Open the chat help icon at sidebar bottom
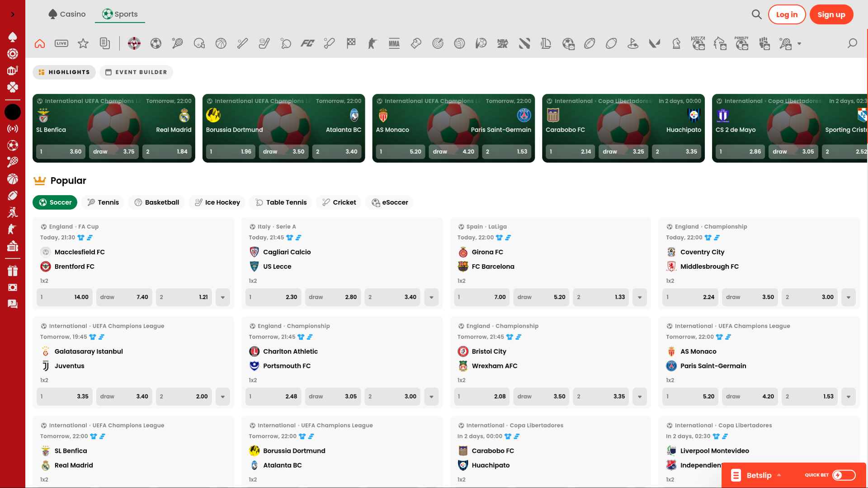Image resolution: width=868 pixels, height=488 pixels. click(13, 304)
